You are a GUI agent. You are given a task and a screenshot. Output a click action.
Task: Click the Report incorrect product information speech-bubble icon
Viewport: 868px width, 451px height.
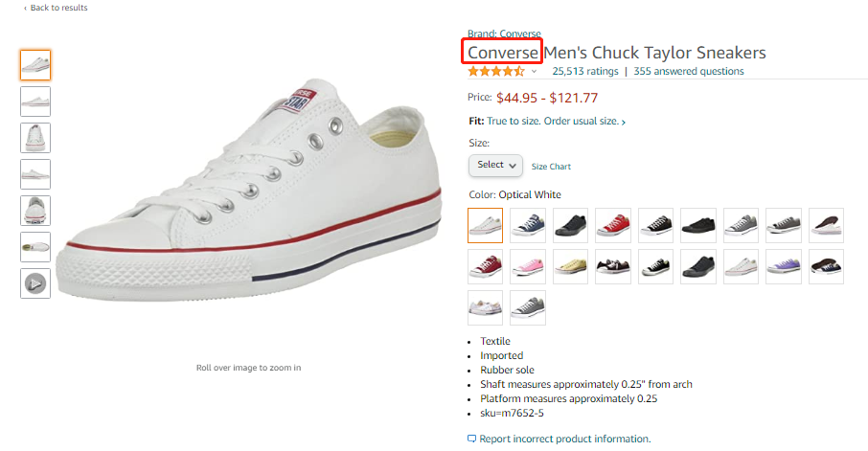click(471, 439)
